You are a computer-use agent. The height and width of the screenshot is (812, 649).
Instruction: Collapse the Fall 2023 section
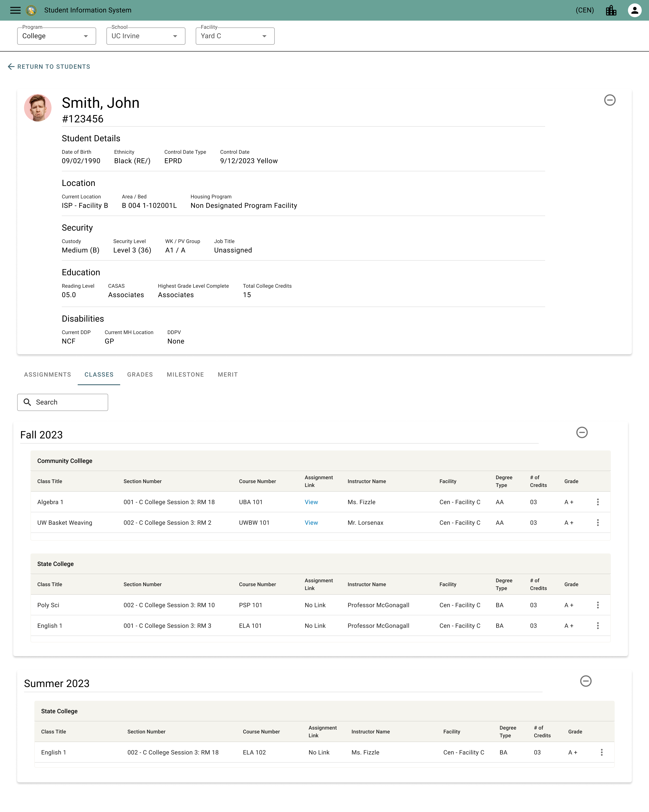tap(582, 432)
